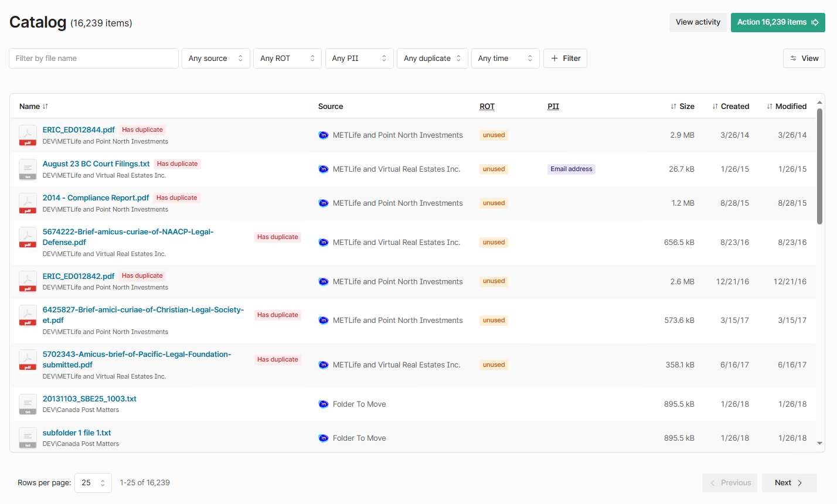
Task: Open the Any source dropdown
Action: click(216, 59)
